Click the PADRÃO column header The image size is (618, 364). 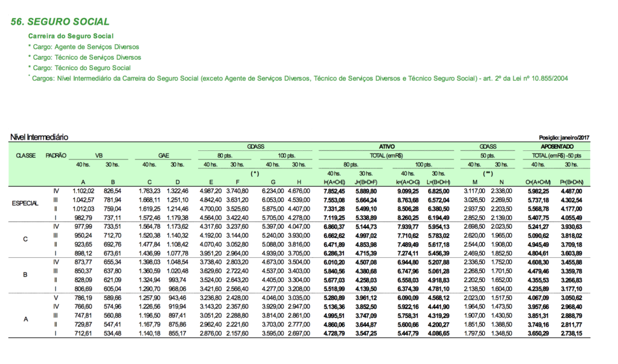pyautogui.click(x=56, y=155)
